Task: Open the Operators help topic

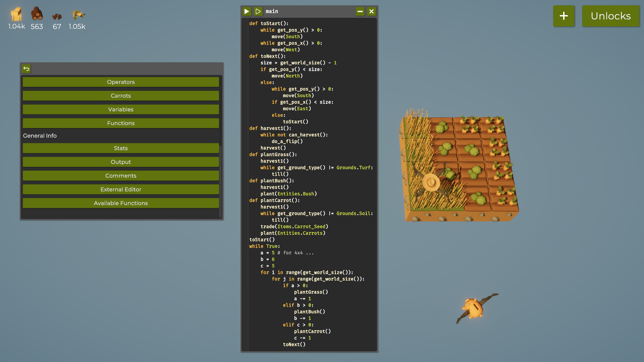Action: click(x=121, y=82)
